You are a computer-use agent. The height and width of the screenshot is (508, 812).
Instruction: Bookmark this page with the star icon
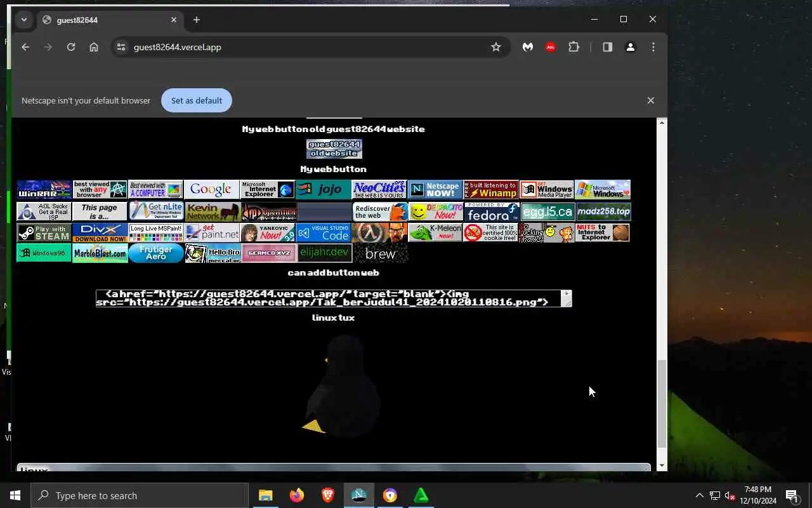(496, 47)
